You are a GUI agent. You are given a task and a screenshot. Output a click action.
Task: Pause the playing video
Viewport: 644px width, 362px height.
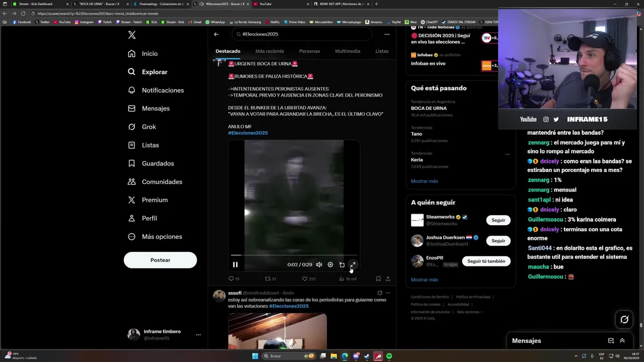(x=235, y=265)
